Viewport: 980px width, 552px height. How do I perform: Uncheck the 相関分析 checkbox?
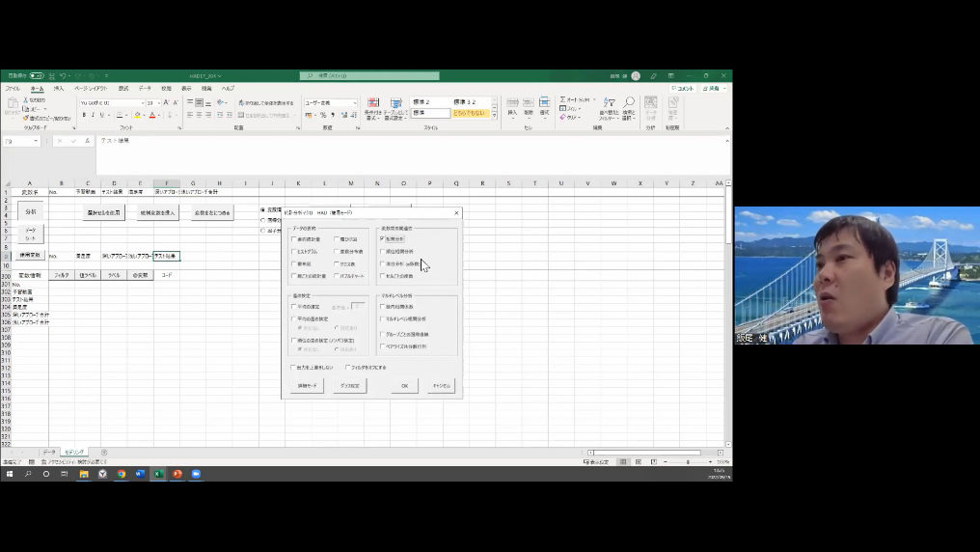[x=382, y=238]
